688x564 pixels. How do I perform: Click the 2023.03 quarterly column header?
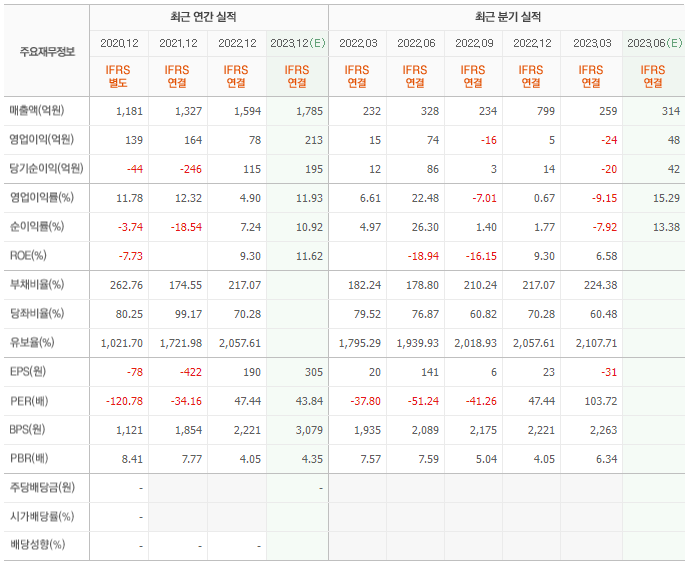click(592, 43)
